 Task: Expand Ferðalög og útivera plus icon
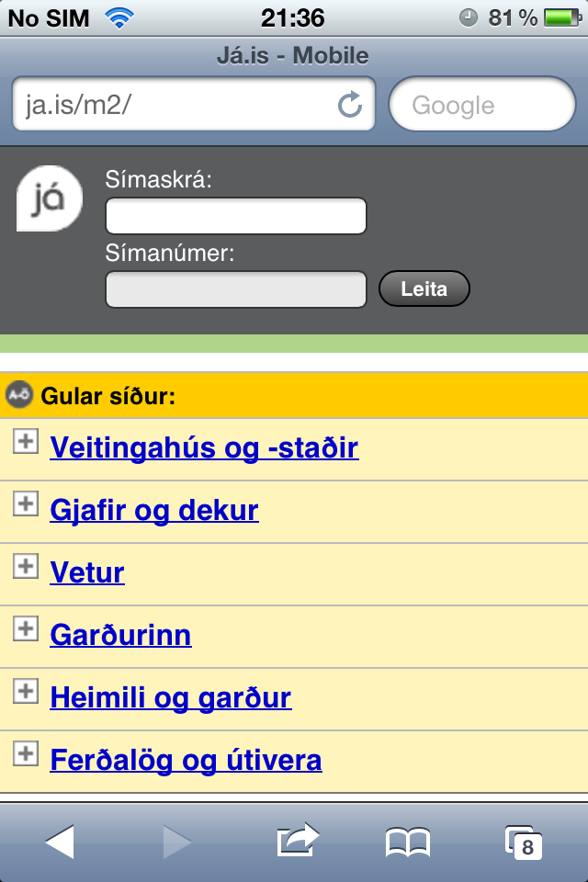(25, 753)
